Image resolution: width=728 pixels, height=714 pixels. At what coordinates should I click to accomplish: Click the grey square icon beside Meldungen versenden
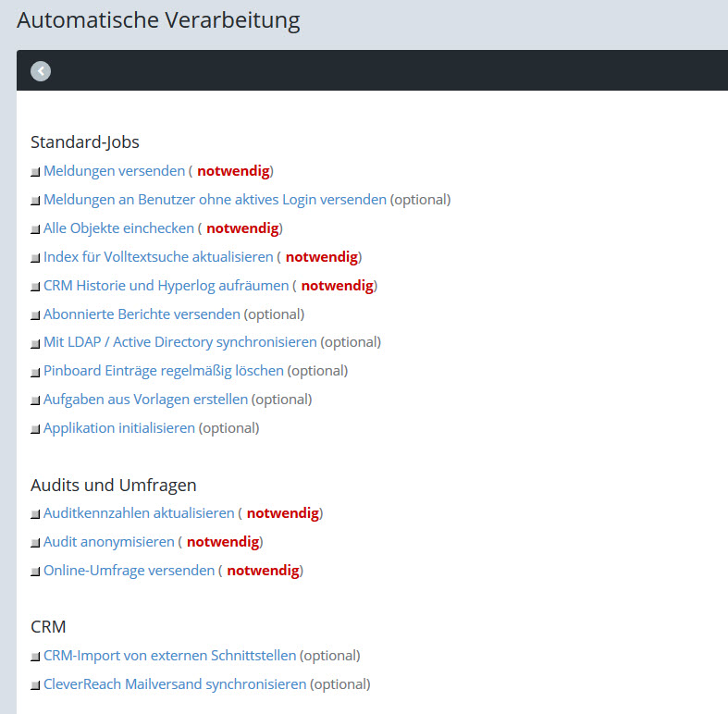(x=35, y=172)
